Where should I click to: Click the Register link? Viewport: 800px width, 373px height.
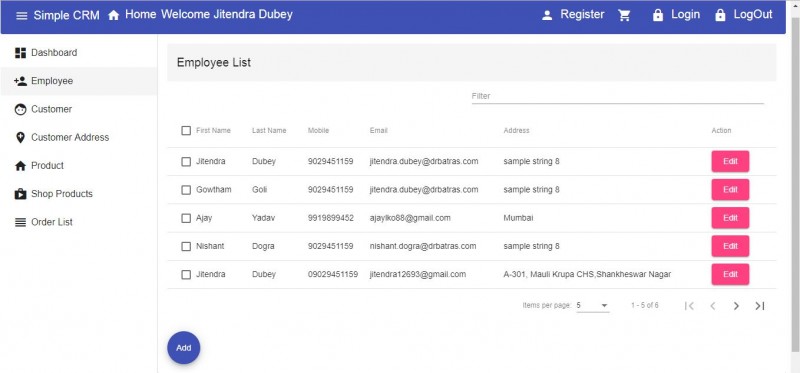coord(582,15)
